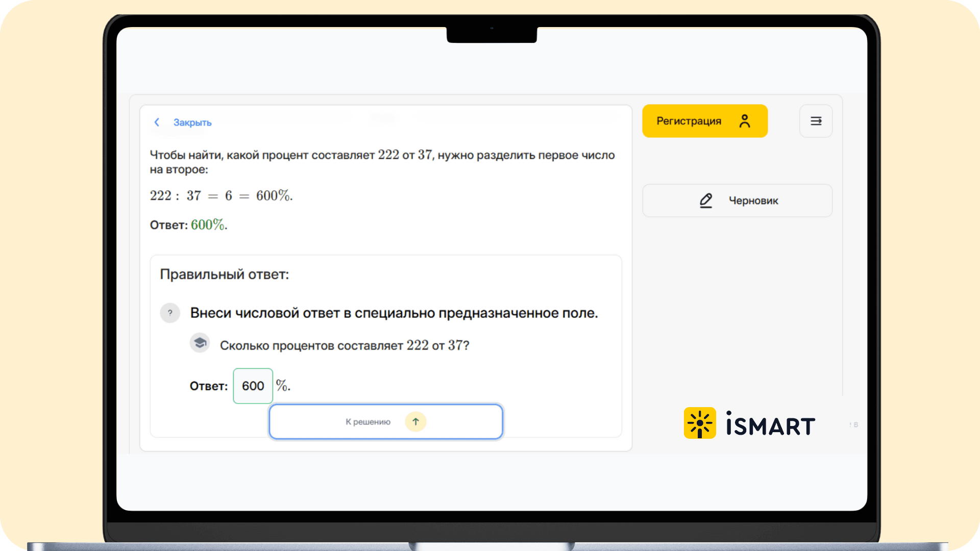Click the user profile icon in Регистрация

click(x=745, y=121)
